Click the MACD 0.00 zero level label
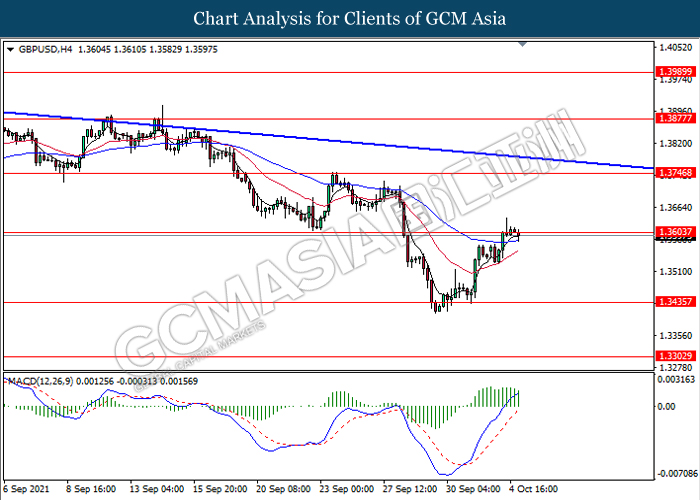The image size is (700, 500). [x=667, y=406]
